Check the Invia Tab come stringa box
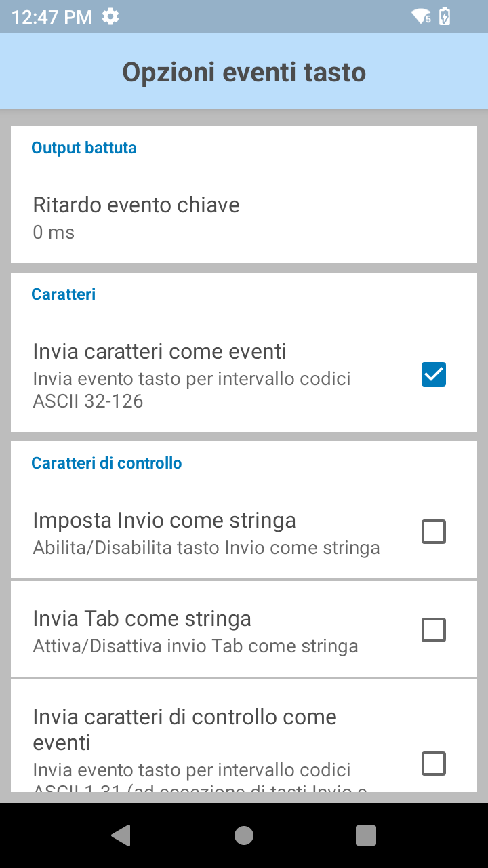488x868 pixels. tap(434, 630)
